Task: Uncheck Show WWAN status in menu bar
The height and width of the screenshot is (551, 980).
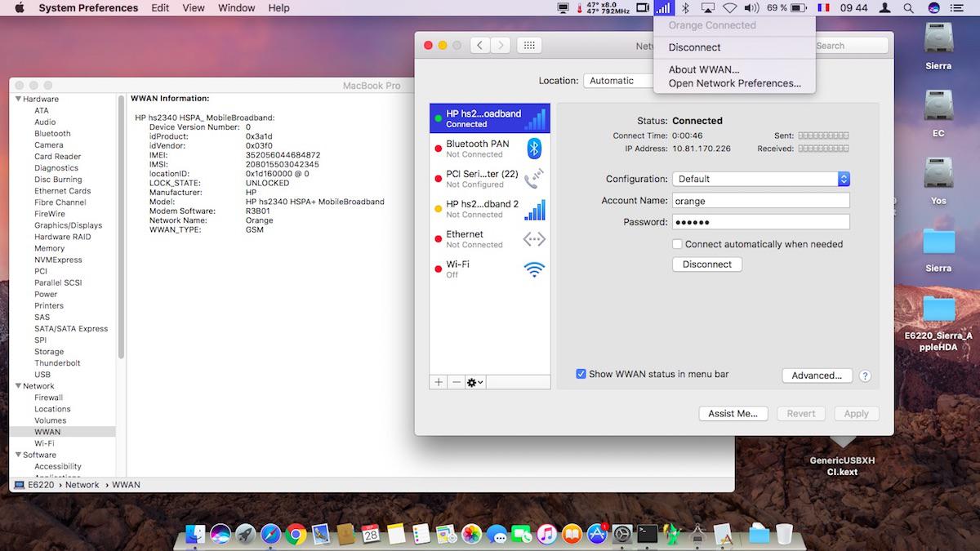Action: 581,374
